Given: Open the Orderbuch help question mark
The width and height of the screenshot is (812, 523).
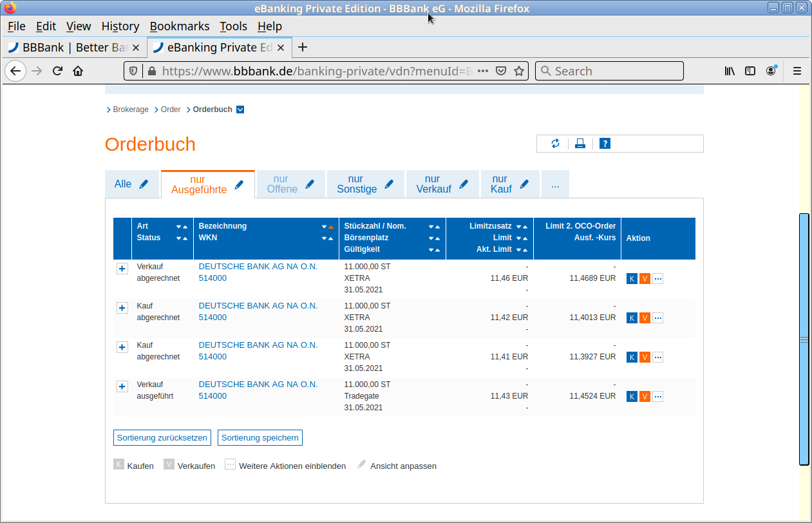Looking at the screenshot, I should [605, 144].
